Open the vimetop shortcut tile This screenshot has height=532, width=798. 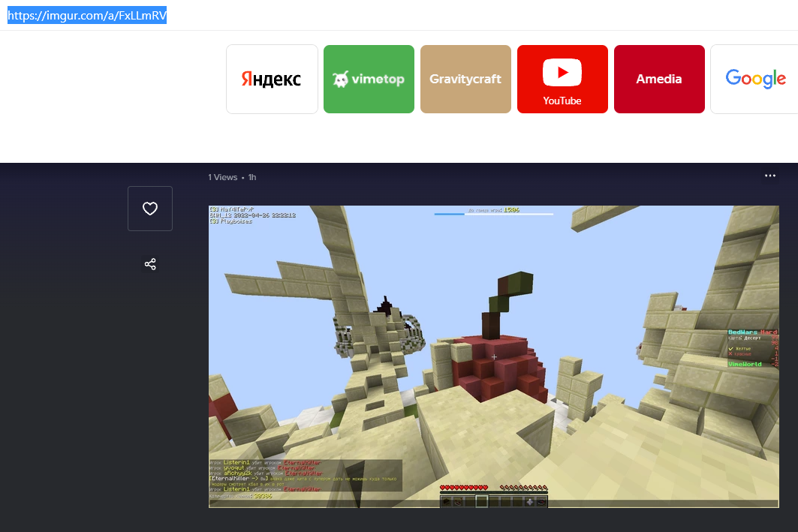point(369,79)
